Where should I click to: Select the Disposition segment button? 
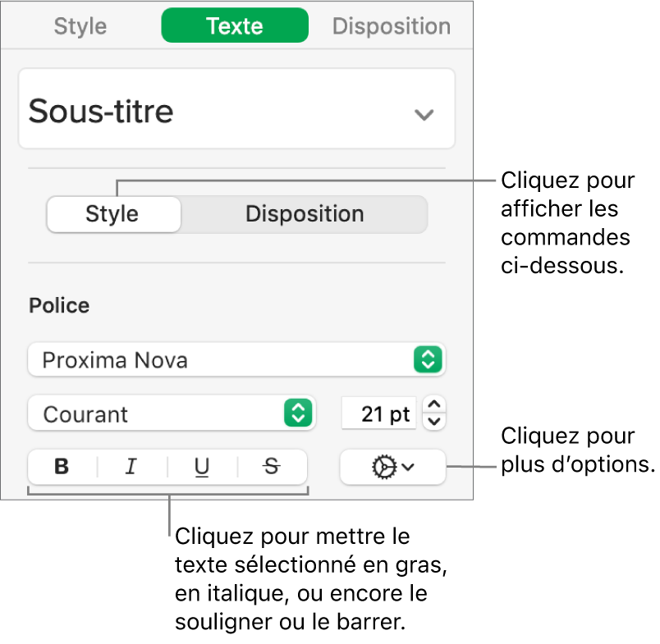(x=305, y=214)
